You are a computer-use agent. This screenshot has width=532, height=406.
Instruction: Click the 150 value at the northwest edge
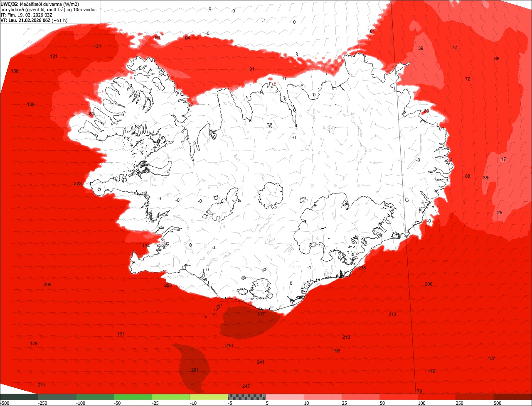pos(15,71)
